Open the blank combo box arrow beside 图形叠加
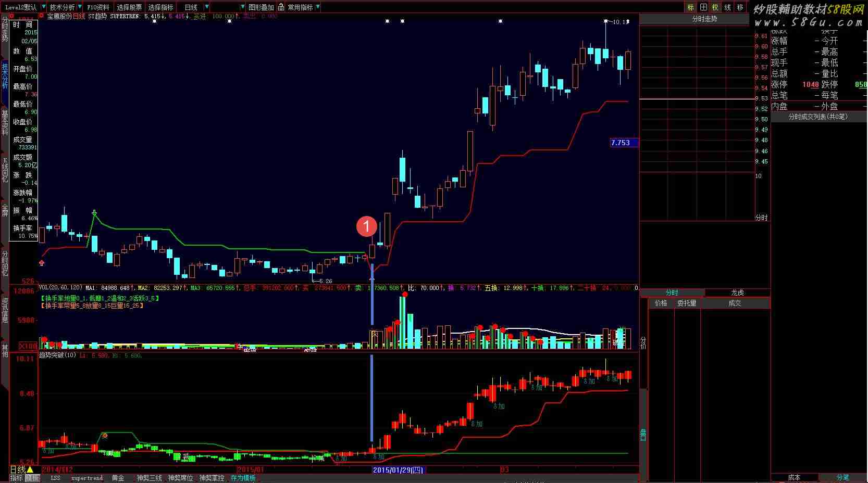This screenshot has height=483, width=868. (242, 7)
